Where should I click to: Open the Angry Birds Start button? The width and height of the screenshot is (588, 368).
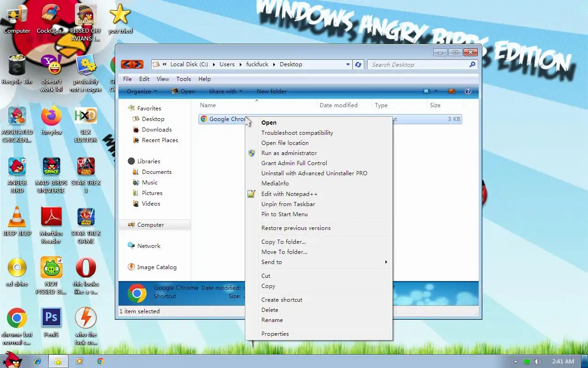point(12,361)
